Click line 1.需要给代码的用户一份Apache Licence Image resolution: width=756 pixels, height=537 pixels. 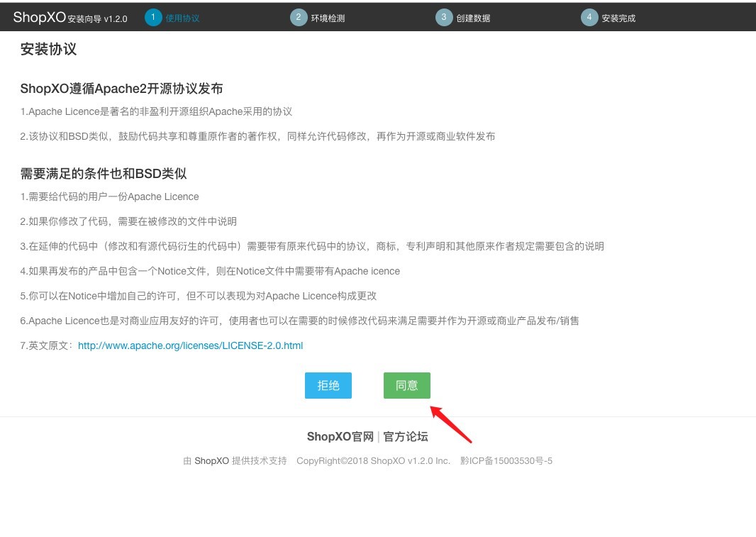[109, 196]
